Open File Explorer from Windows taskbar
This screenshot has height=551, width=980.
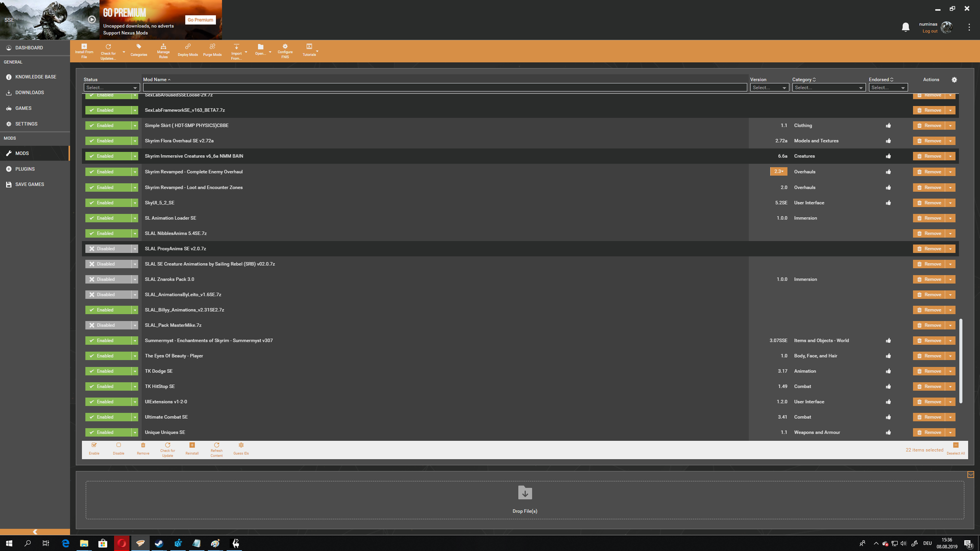click(84, 543)
